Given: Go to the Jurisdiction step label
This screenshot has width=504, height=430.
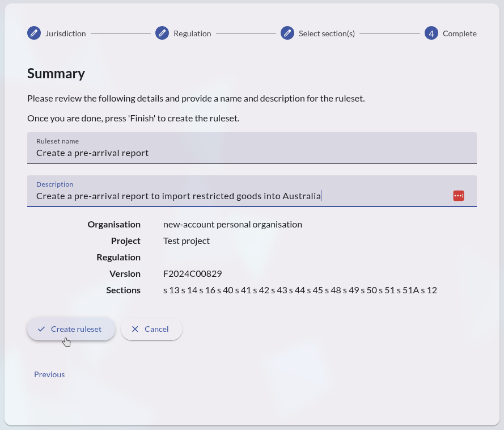Looking at the screenshot, I should 66,33.
